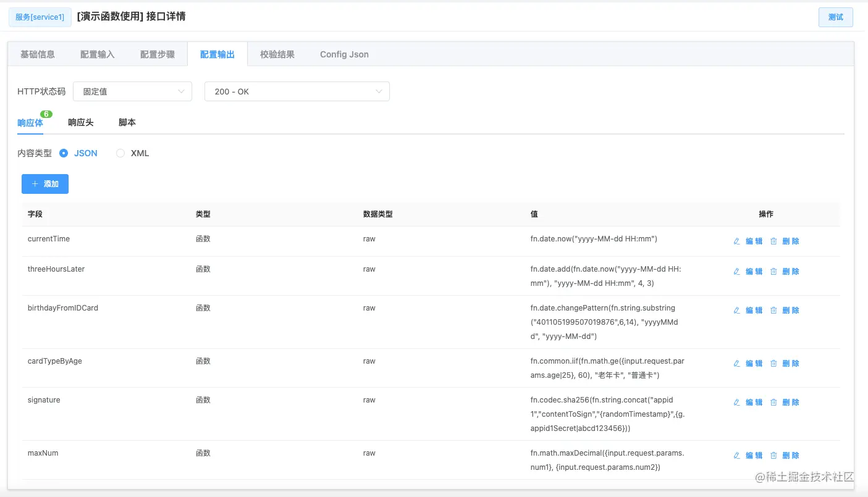
Task: Click edit pencil icon for signature row
Action: 736,403
